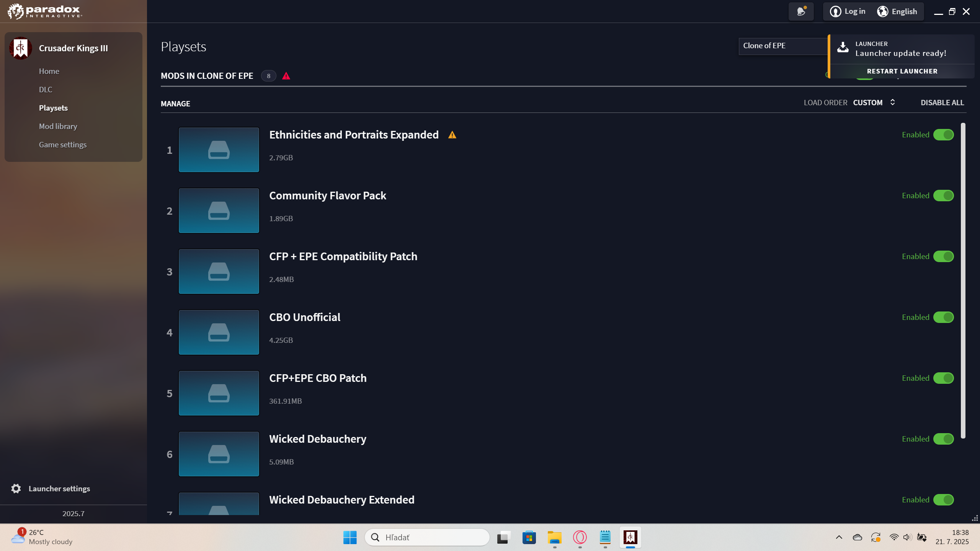Image resolution: width=980 pixels, height=551 pixels.
Task: Click Restart Launcher to update
Action: 902,71
